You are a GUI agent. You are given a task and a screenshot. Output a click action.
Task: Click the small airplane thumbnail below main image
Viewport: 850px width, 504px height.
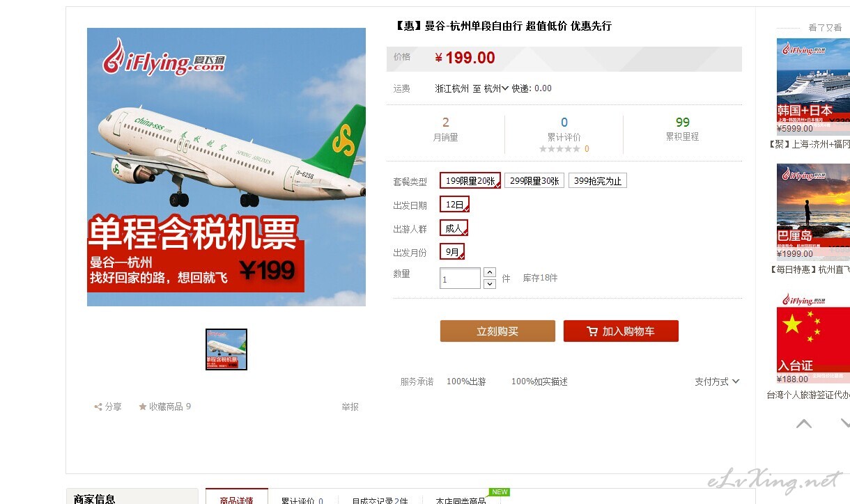click(226, 349)
